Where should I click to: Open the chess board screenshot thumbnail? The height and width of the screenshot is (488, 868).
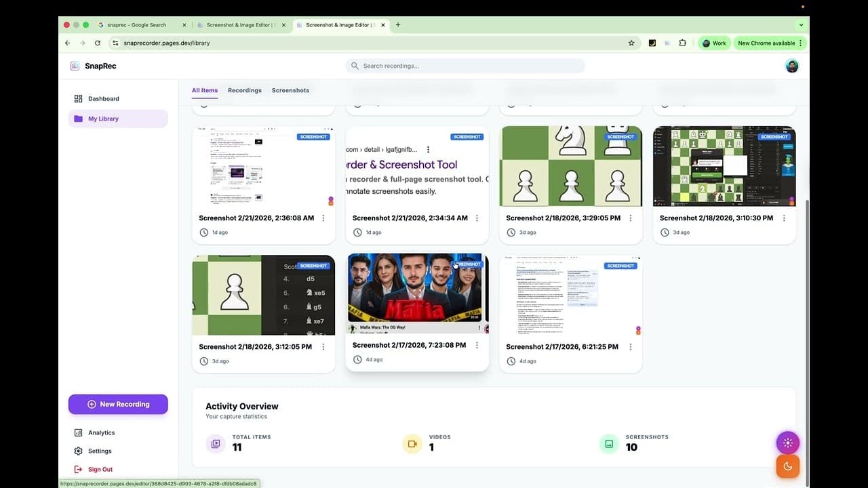point(570,166)
